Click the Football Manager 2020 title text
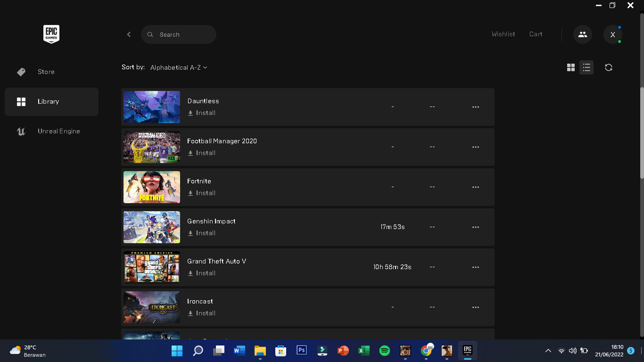The height and width of the screenshot is (362, 644). (222, 141)
